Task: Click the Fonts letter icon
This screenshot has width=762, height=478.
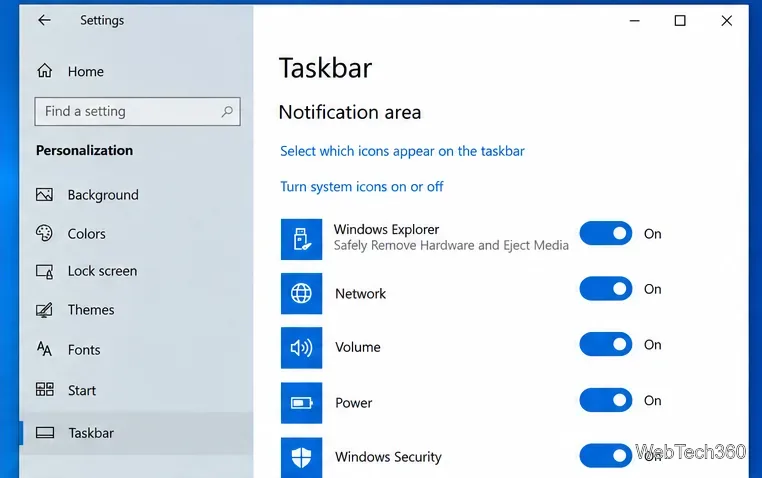Action: pyautogui.click(x=44, y=349)
